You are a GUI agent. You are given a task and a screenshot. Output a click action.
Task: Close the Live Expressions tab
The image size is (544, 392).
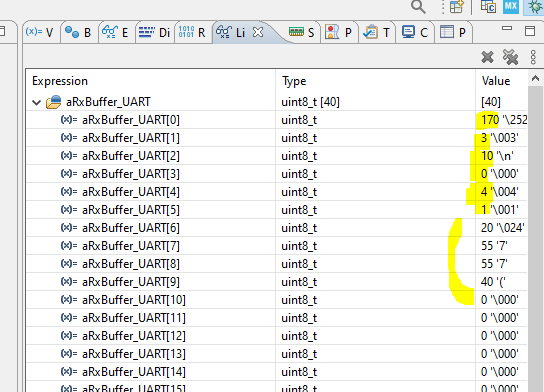tap(258, 32)
